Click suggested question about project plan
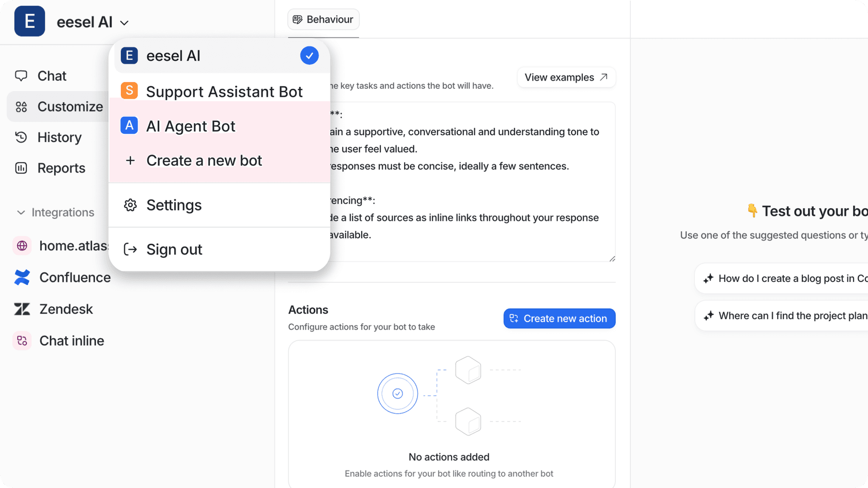 [x=781, y=316]
